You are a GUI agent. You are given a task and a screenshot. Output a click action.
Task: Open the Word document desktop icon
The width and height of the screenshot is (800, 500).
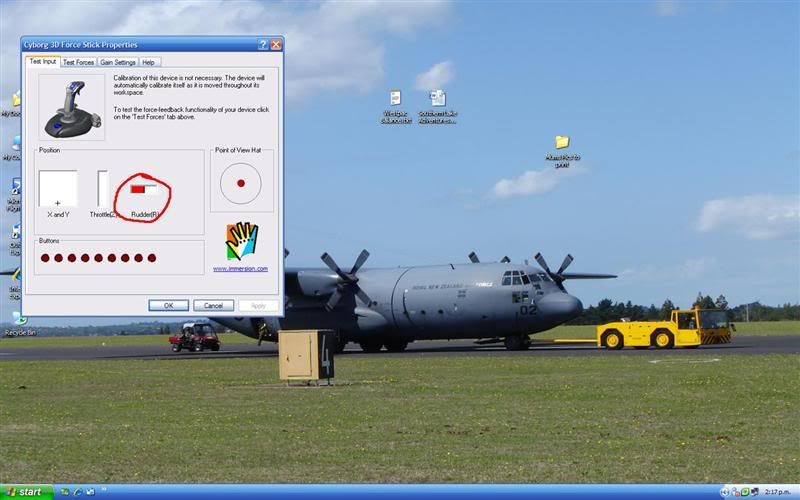(437, 98)
